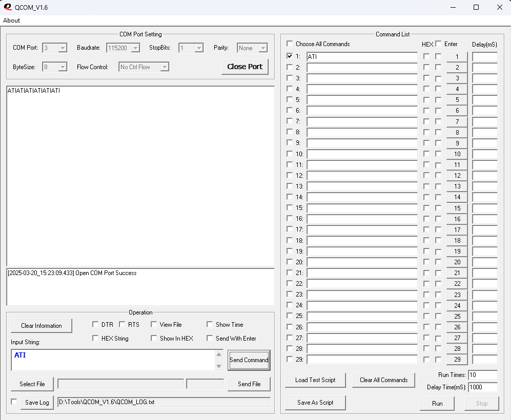Open the About menu
This screenshot has width=511, height=420.
11,20
